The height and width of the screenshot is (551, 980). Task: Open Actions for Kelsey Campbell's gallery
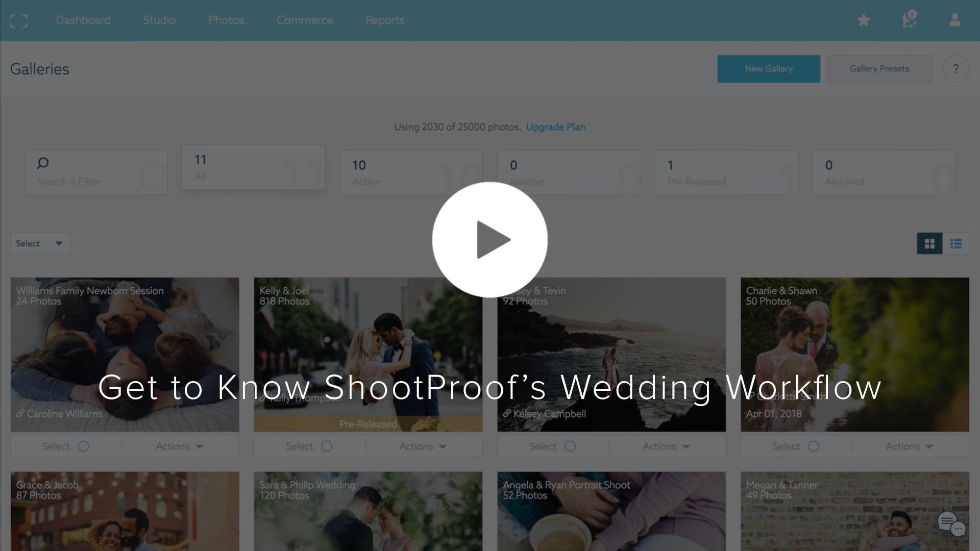[x=667, y=446]
